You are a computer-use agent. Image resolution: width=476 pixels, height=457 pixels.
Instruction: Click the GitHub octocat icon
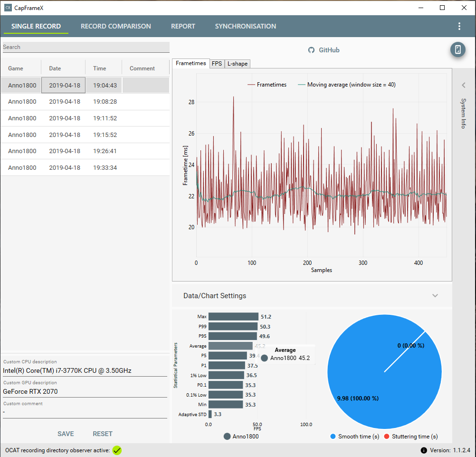click(x=311, y=50)
